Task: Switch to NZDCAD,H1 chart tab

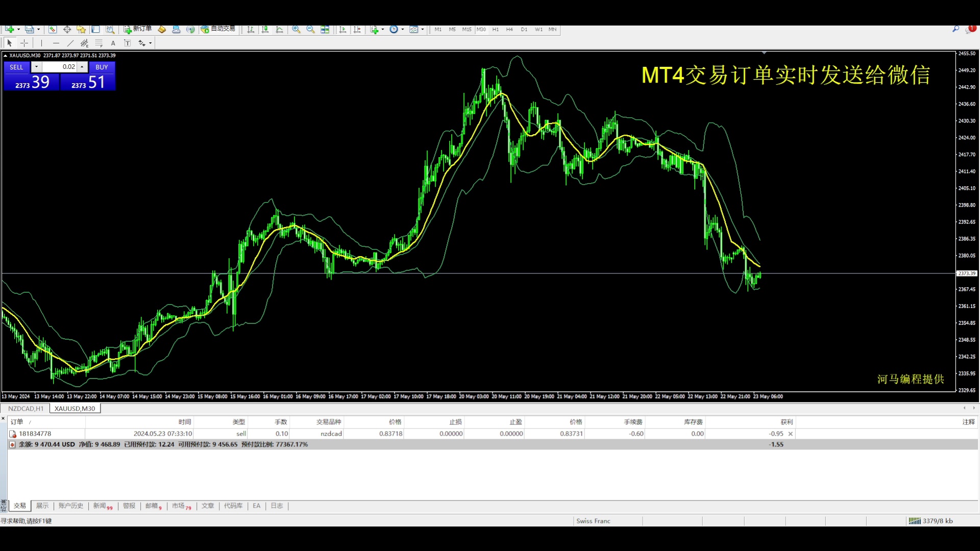Action: [26, 409]
